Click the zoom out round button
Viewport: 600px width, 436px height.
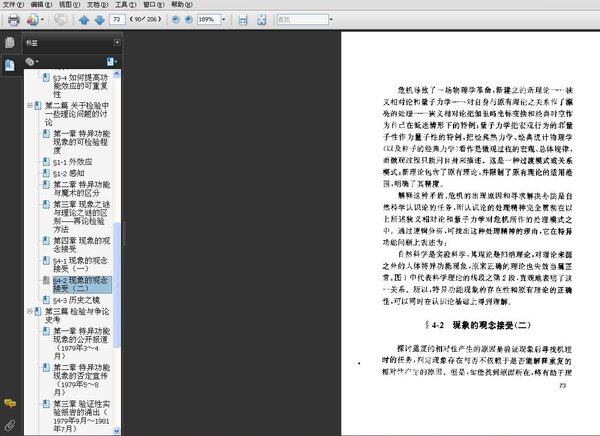click(176, 19)
